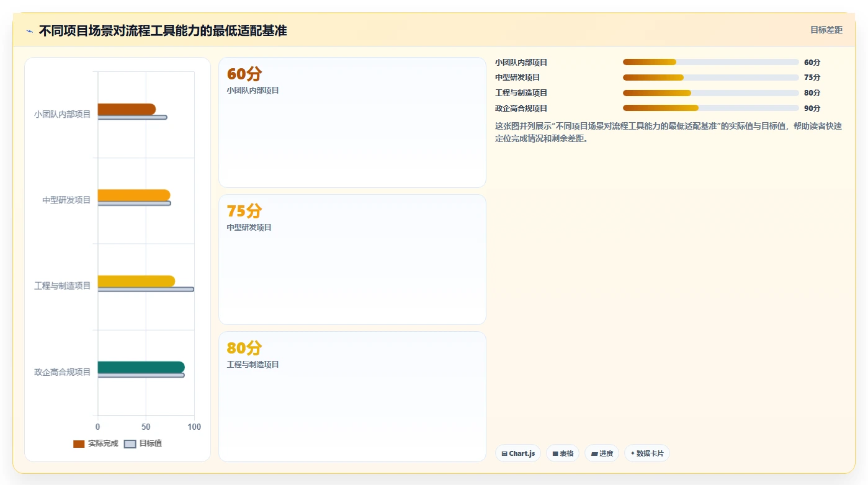
Task: Click the x-axis tick label 50
Action: click(x=146, y=427)
